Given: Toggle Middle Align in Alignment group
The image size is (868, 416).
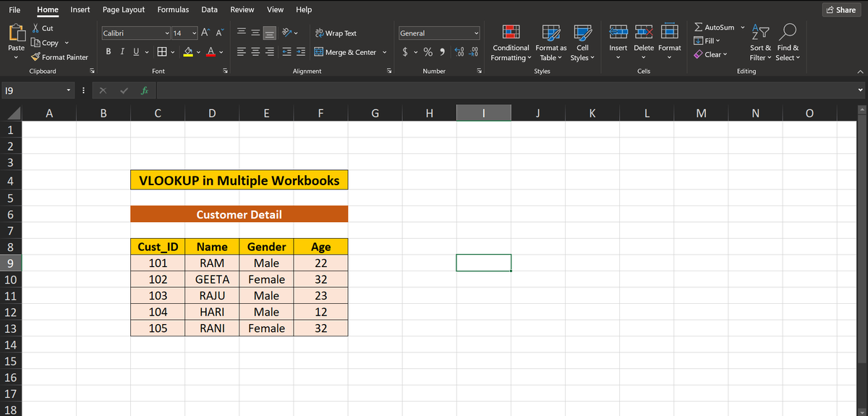Looking at the screenshot, I should (x=256, y=33).
